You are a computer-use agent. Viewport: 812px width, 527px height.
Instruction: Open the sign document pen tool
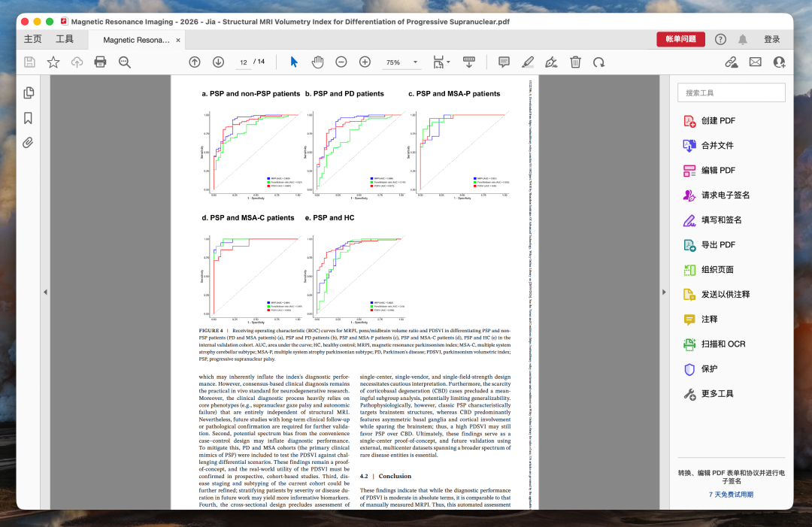[552, 62]
